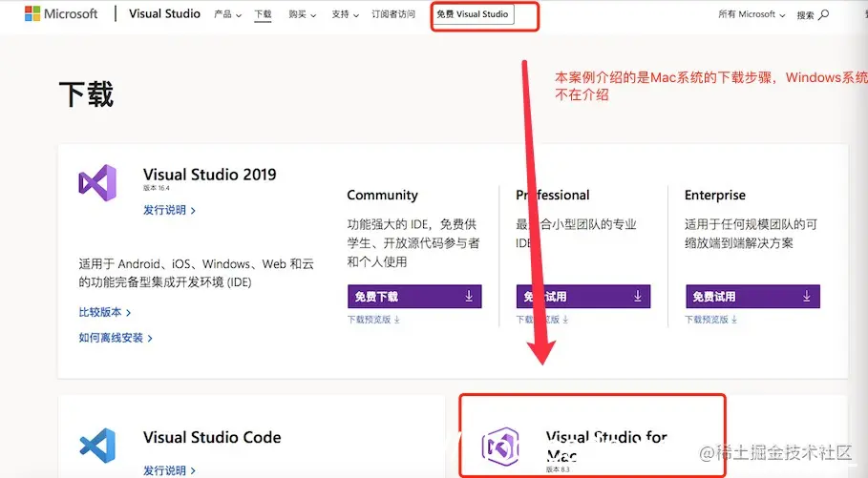The image size is (868, 478).
Task: Click the 搜索 magnifier icon
Action: (824, 14)
